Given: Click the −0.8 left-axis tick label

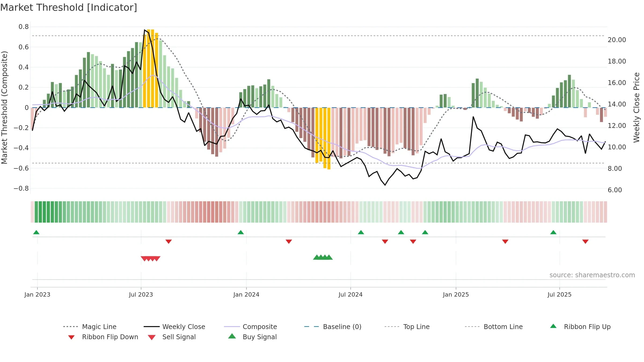Looking at the screenshot, I should click(x=21, y=188).
